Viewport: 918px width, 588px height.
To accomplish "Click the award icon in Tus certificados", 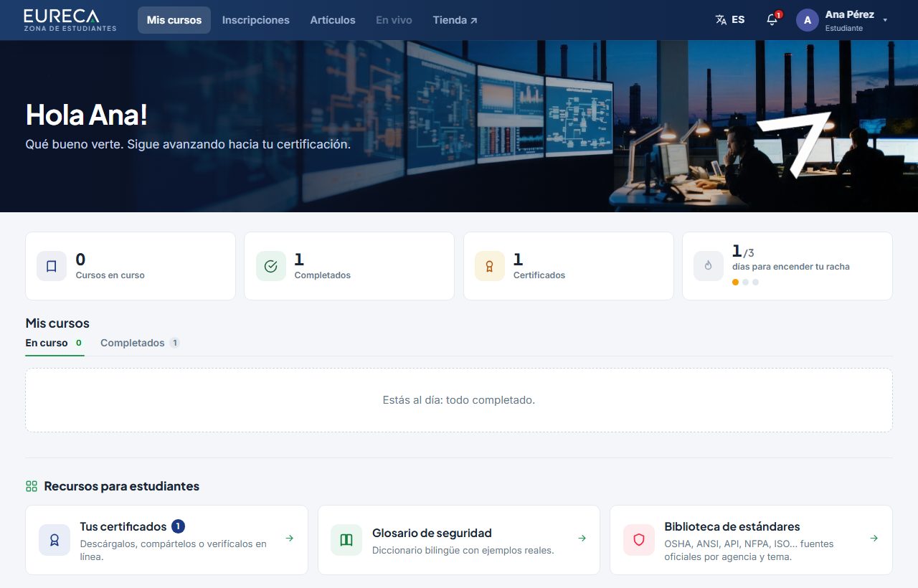I will (55, 540).
